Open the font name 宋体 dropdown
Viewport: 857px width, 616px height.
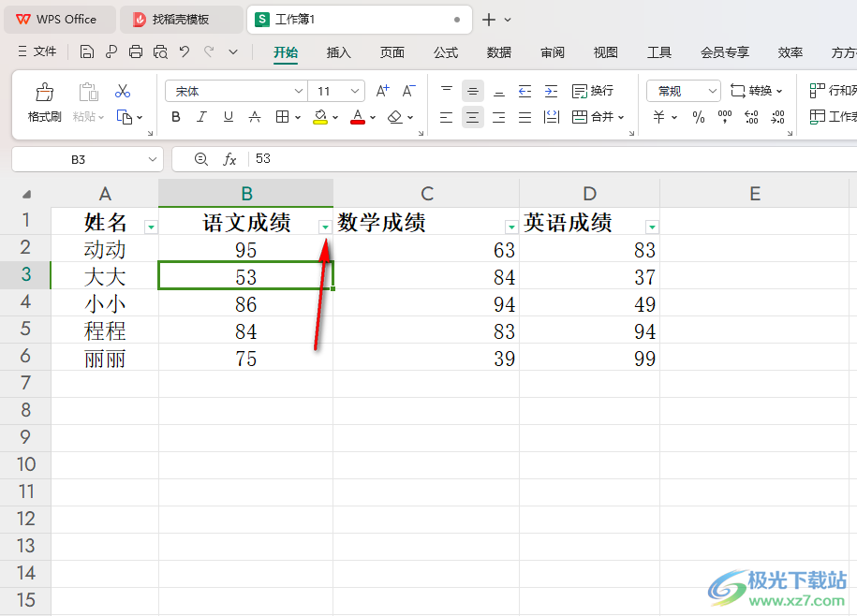pyautogui.click(x=299, y=91)
